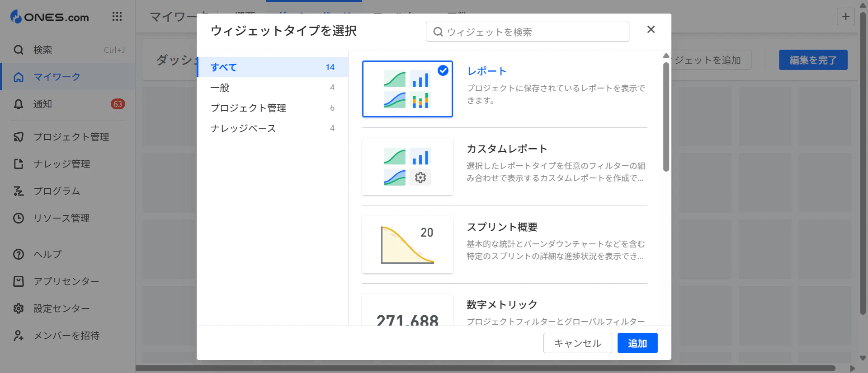Select the レポート widget thumbnail
The image size is (868, 373).
[x=407, y=89]
